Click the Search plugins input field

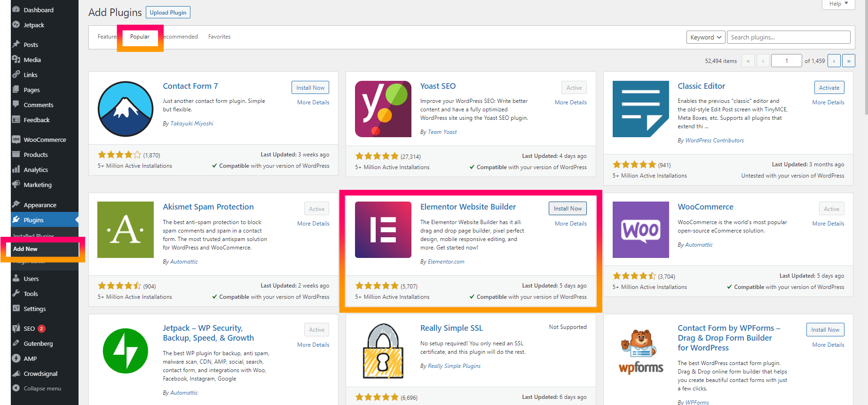tap(789, 37)
